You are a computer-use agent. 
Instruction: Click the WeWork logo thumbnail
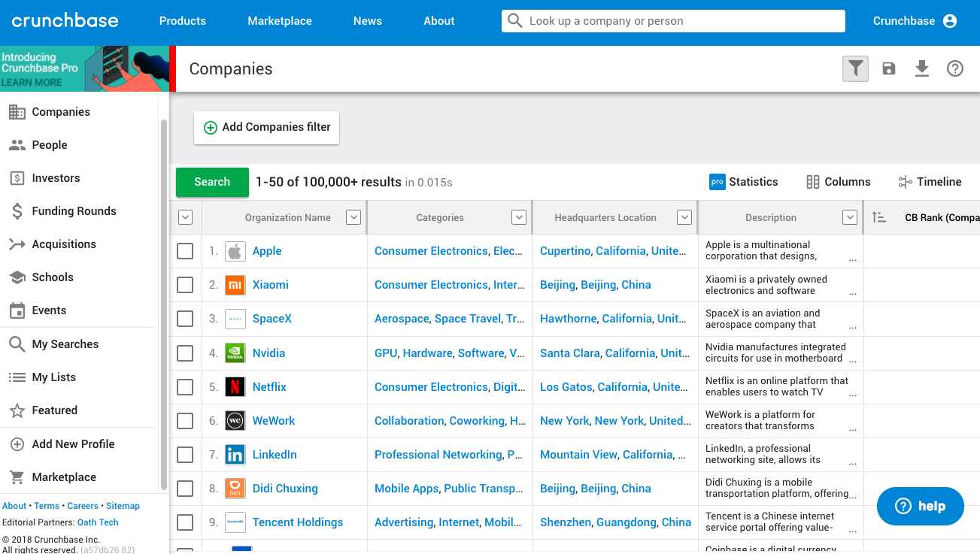(x=235, y=421)
